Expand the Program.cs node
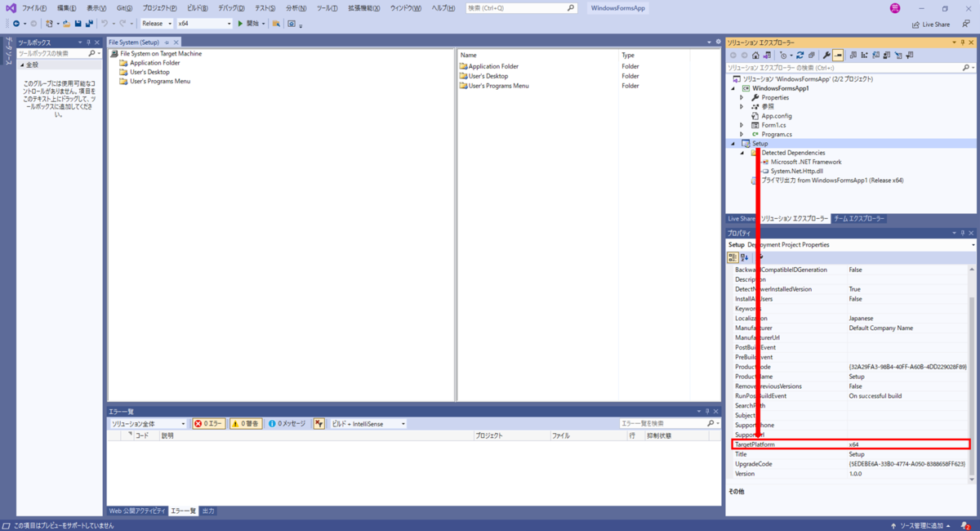The image size is (980, 531). tap(742, 134)
